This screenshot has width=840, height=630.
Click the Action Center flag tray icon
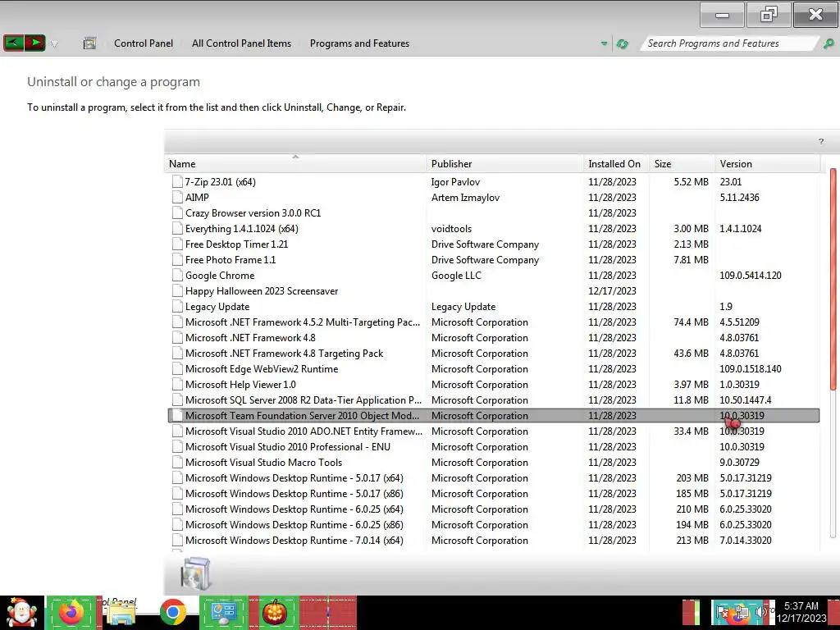click(722, 612)
